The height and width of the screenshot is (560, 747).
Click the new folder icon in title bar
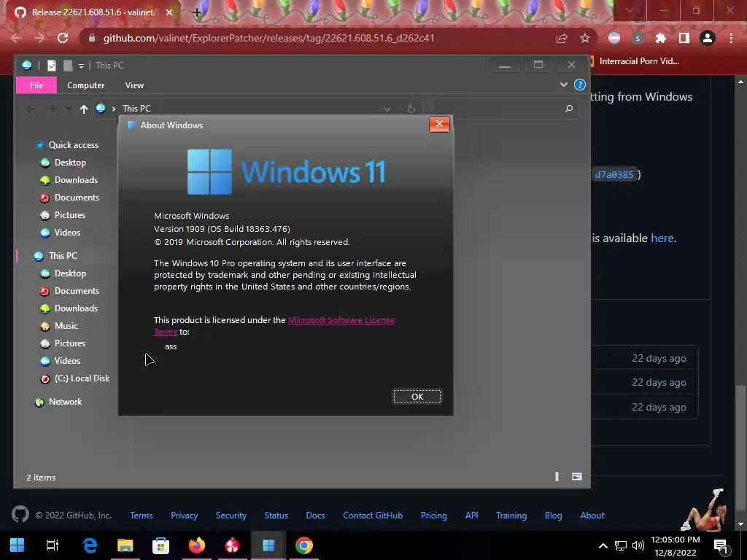pos(68,65)
